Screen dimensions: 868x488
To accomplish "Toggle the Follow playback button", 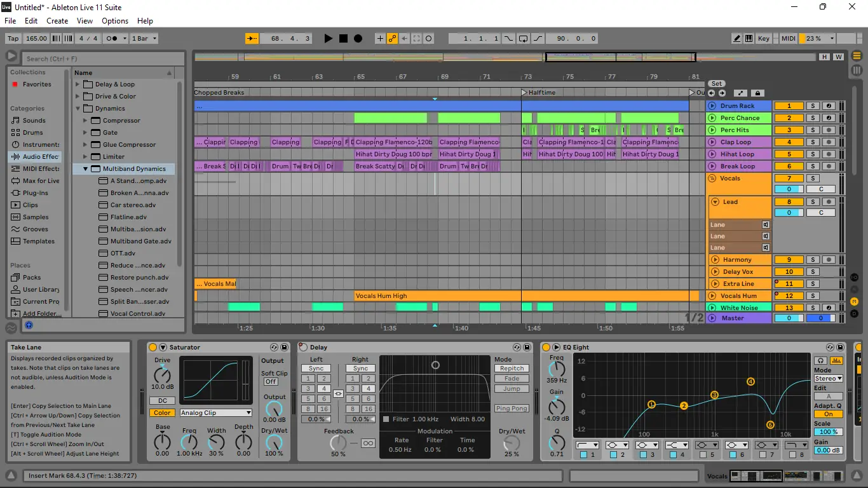I will (x=252, y=39).
